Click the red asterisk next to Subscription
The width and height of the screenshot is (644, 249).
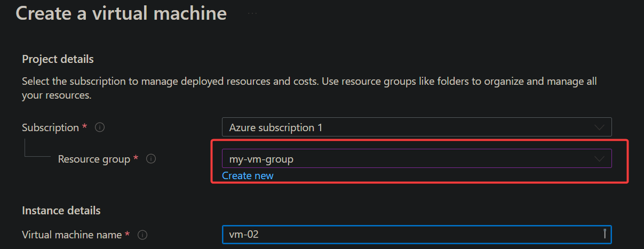pos(84,127)
